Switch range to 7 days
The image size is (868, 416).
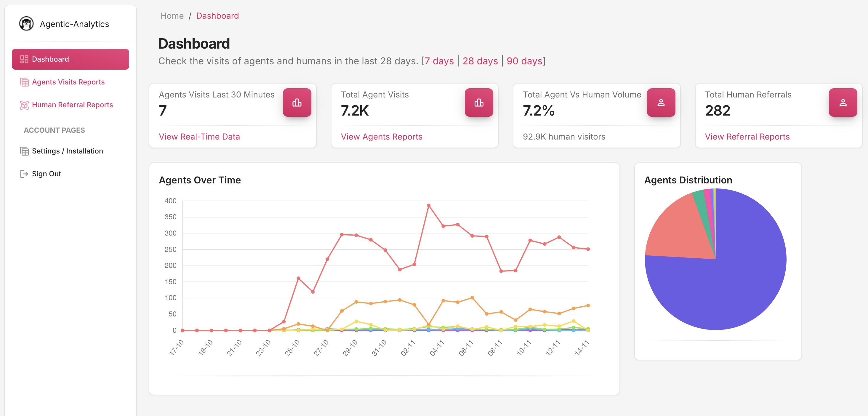click(x=439, y=61)
